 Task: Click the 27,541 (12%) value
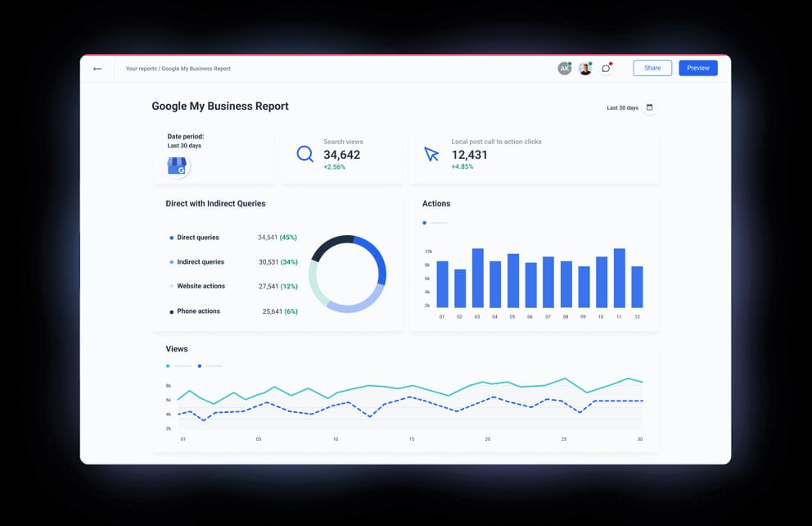click(x=278, y=286)
